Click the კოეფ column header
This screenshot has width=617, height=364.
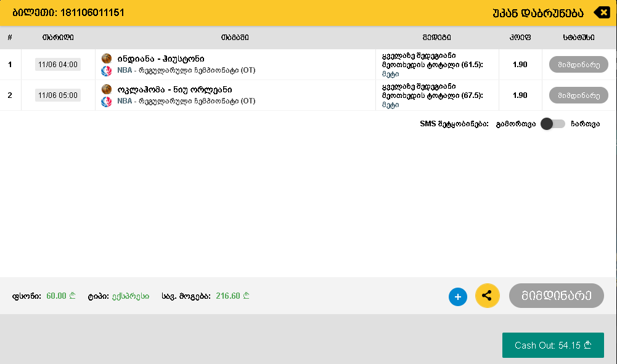click(520, 38)
